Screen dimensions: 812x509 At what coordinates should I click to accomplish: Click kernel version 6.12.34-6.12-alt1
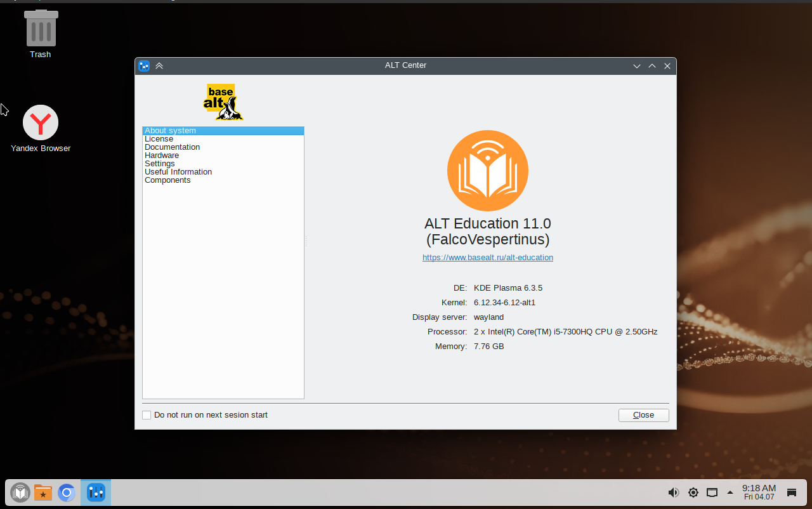pos(504,303)
